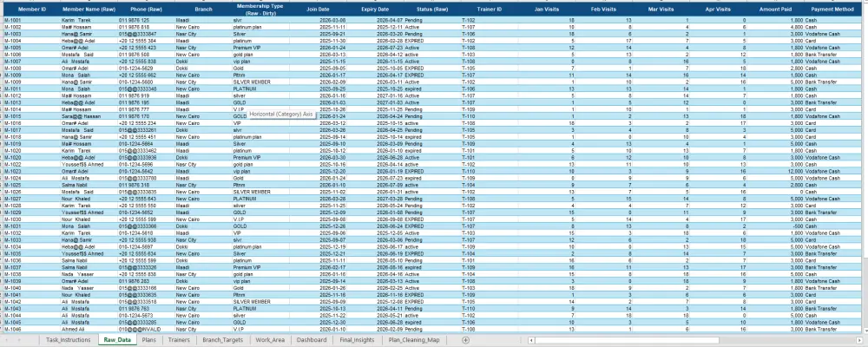Viewport: 868px width, 347px height.
Task: Click the M-1046 member ID cell
Action: point(32,330)
